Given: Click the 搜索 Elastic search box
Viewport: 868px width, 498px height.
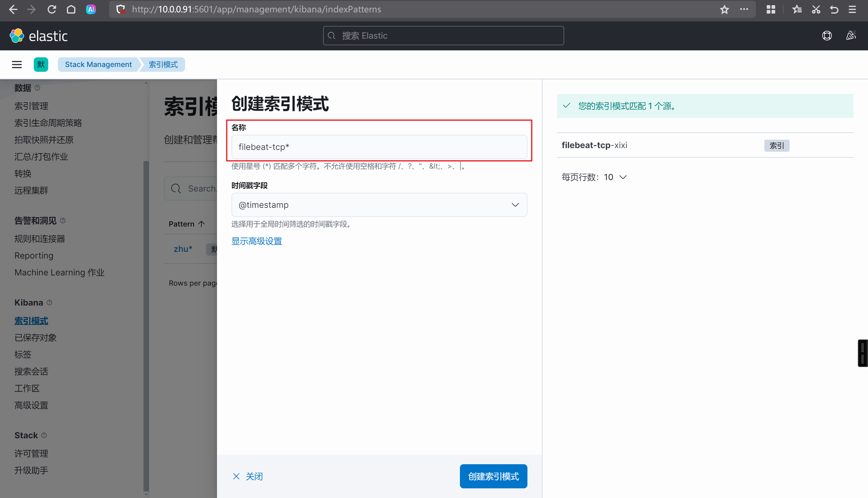Looking at the screenshot, I should [x=443, y=36].
